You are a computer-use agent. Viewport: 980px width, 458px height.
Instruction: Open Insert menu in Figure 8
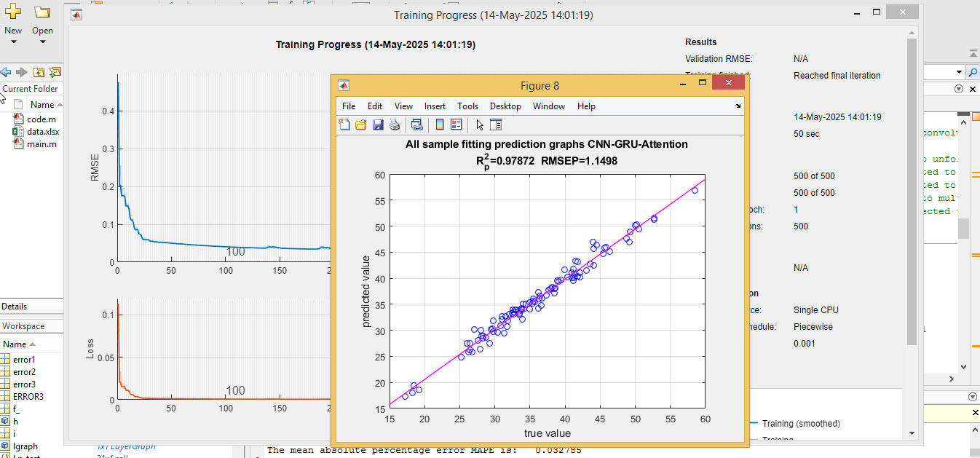pos(435,106)
